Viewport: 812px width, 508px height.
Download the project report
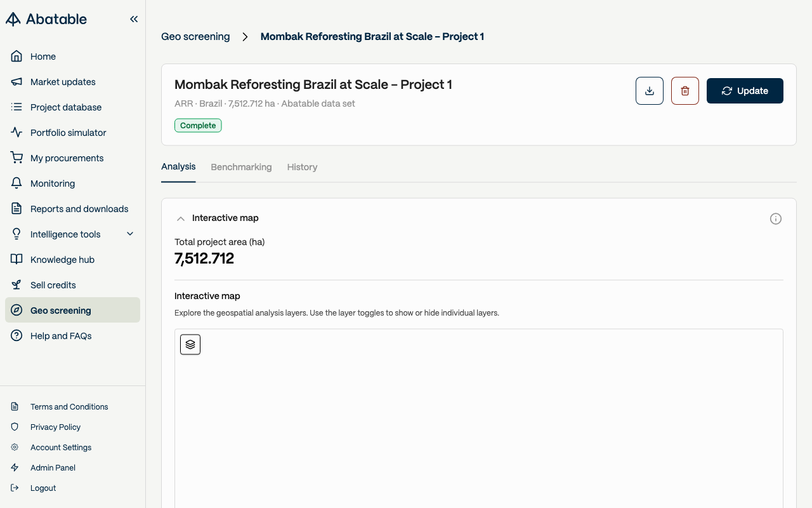coord(650,91)
